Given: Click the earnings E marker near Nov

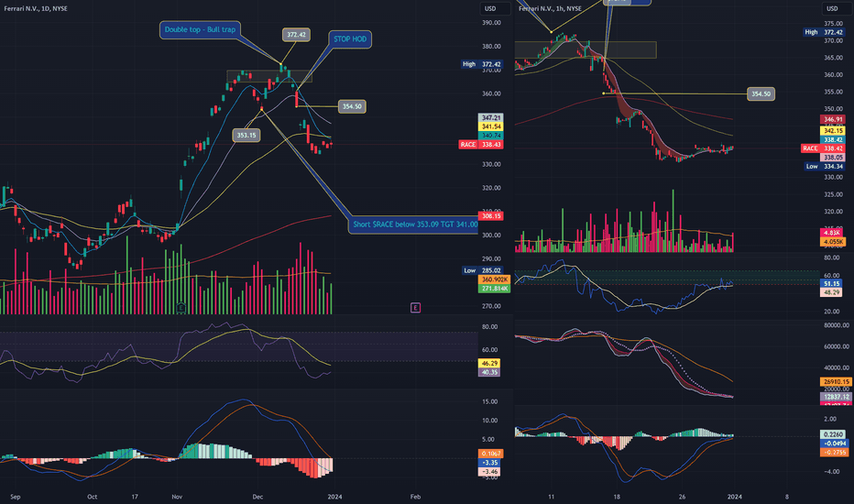Looking at the screenshot, I should (181, 308).
